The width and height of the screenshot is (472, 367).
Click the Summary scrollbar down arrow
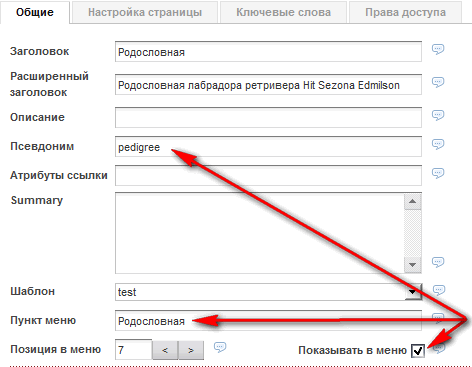tap(413, 265)
